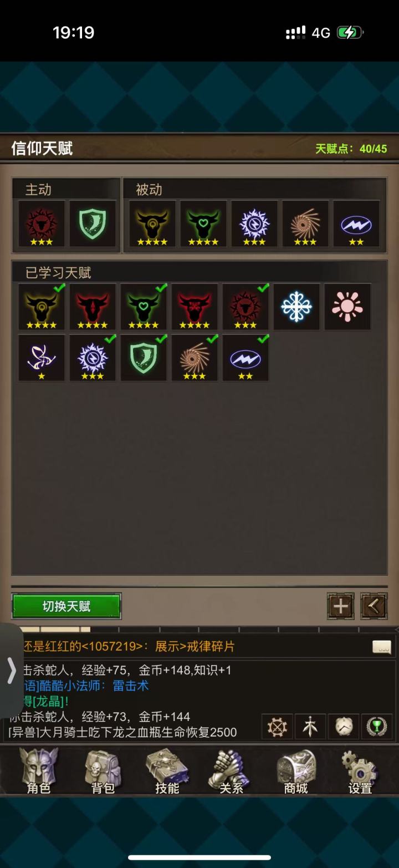The width and height of the screenshot is (399, 868).
Task: Toggle the checked green shield learned talent
Action: [x=144, y=358]
